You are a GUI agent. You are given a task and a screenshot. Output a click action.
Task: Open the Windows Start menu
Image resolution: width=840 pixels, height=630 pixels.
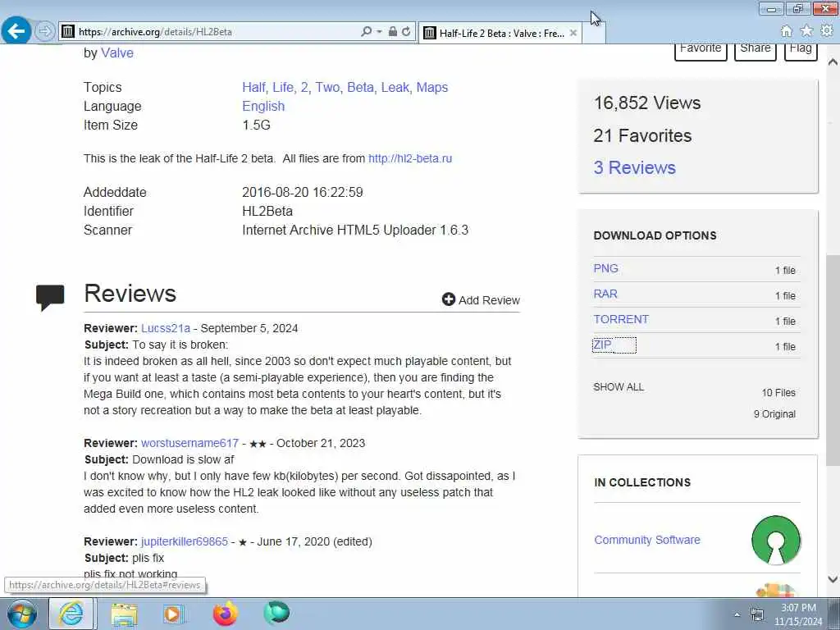click(21, 614)
